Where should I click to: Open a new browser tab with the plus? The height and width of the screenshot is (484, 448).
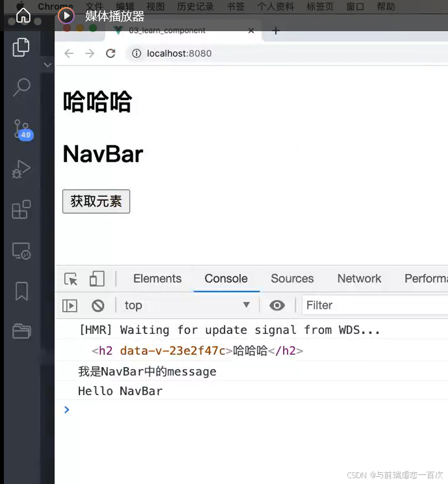[276, 31]
